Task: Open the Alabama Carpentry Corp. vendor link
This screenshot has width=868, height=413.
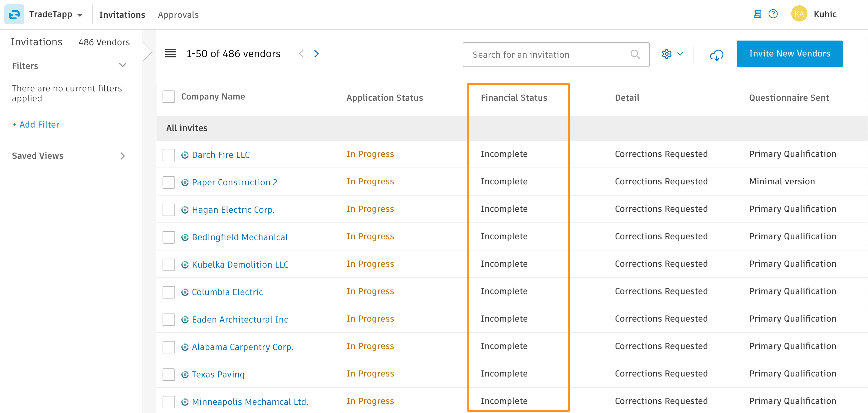Action: [242, 347]
